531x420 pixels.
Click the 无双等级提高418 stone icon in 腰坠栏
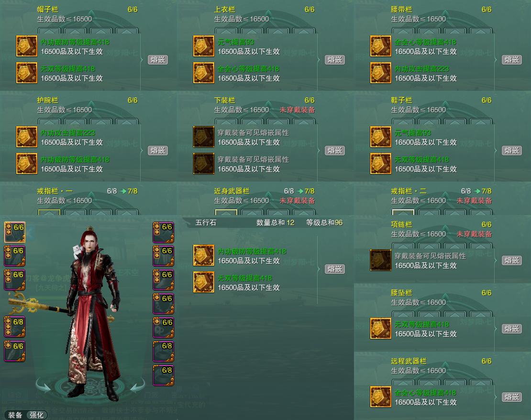[x=381, y=328]
